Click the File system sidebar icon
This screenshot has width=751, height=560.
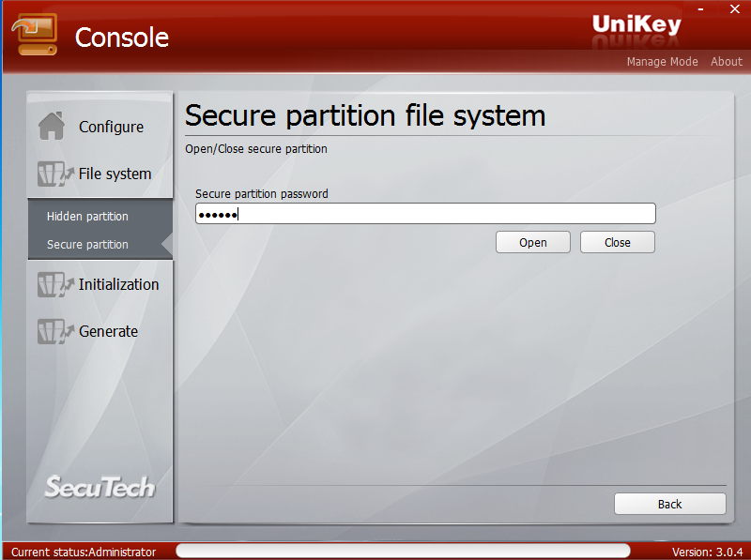pos(55,174)
